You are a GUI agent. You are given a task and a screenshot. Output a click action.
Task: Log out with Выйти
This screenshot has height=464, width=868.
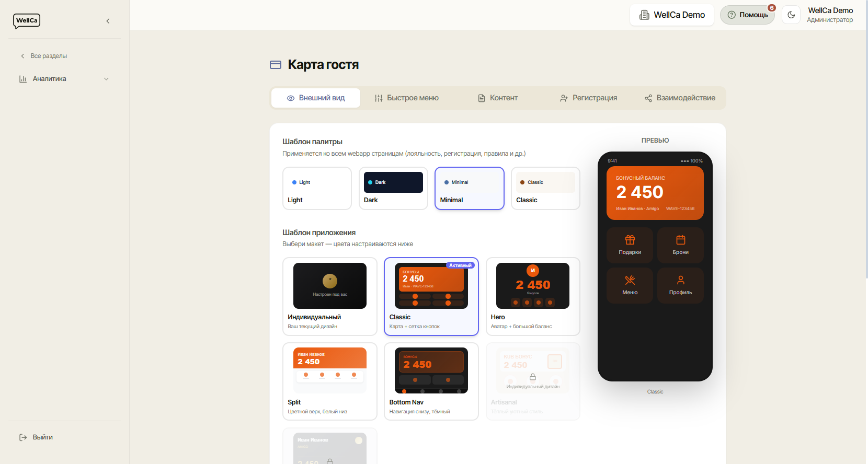(36, 437)
